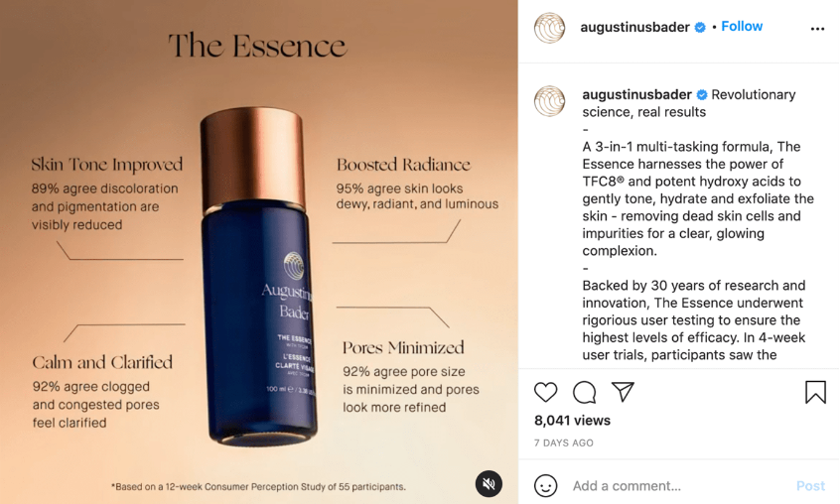Screen dimensions: 840x504
Task: Unmute the video with speaker icon
Action: point(489,484)
